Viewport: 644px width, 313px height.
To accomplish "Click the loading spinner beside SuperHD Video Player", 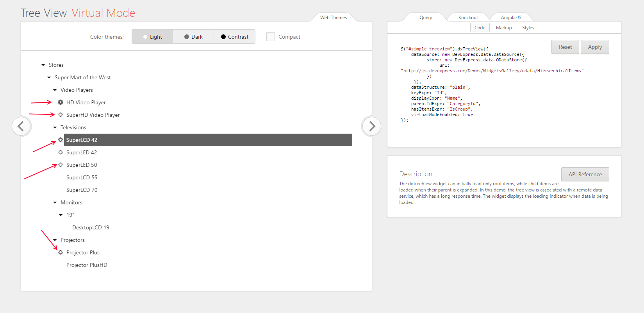I will coord(61,115).
